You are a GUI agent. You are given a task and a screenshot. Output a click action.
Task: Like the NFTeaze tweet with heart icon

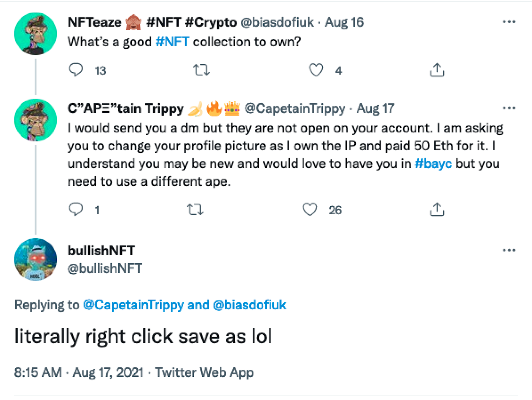click(x=316, y=70)
